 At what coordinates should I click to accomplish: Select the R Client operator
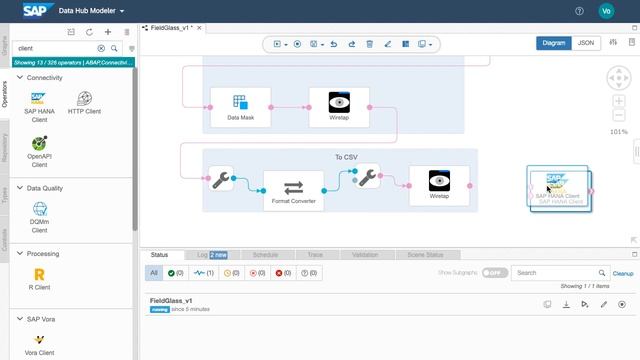[x=39, y=279]
